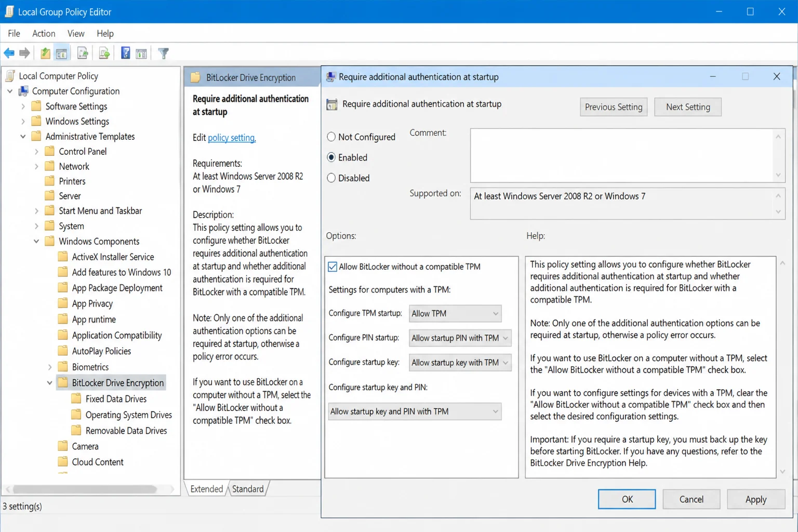Click the tree pane horizontal scrollbar
The image size is (798, 532).
[85, 489]
